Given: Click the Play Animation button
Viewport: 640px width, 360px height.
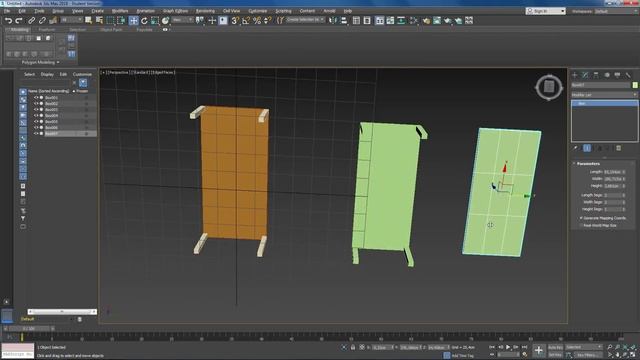Looking at the screenshot, I should (508, 347).
